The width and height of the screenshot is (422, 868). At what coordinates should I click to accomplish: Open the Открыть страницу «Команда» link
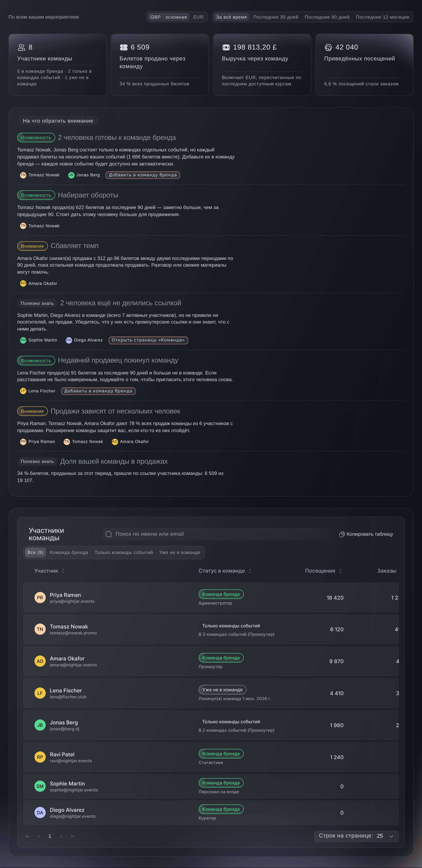pyautogui.click(x=148, y=340)
